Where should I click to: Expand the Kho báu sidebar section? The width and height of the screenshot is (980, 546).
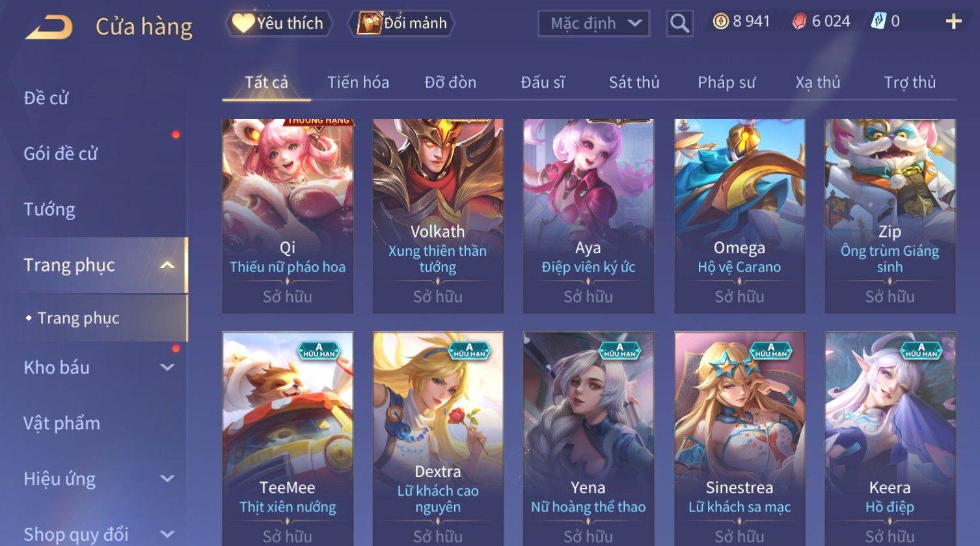tap(167, 367)
